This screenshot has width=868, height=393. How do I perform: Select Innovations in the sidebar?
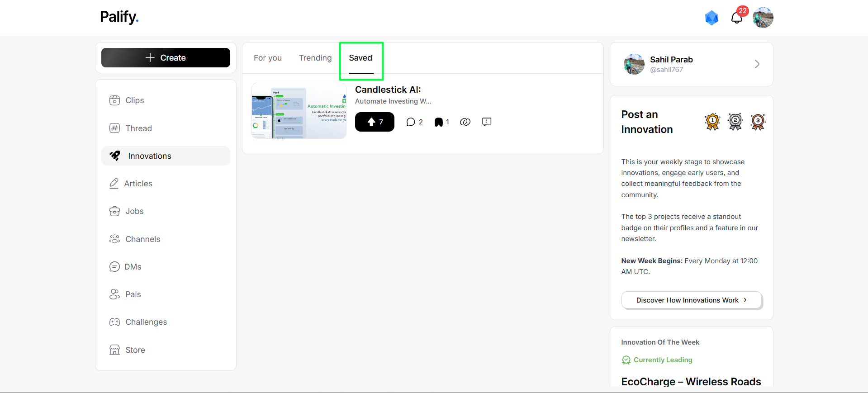tap(166, 156)
